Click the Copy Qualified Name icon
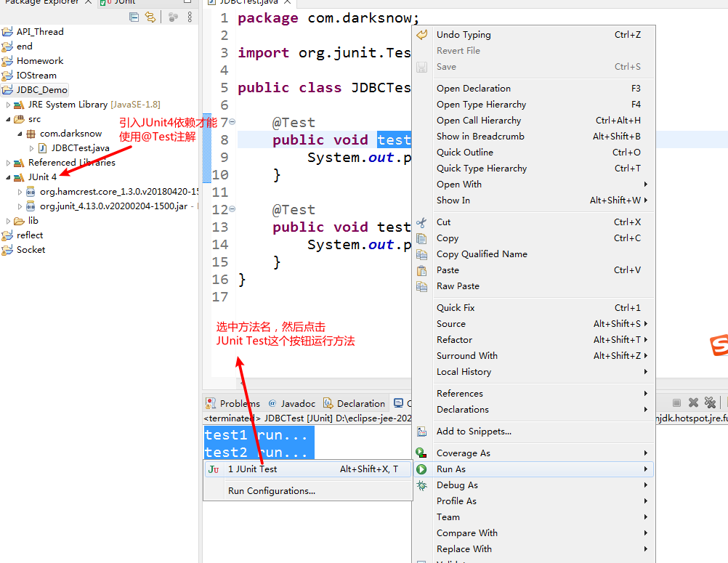This screenshot has width=728, height=563. pos(421,254)
